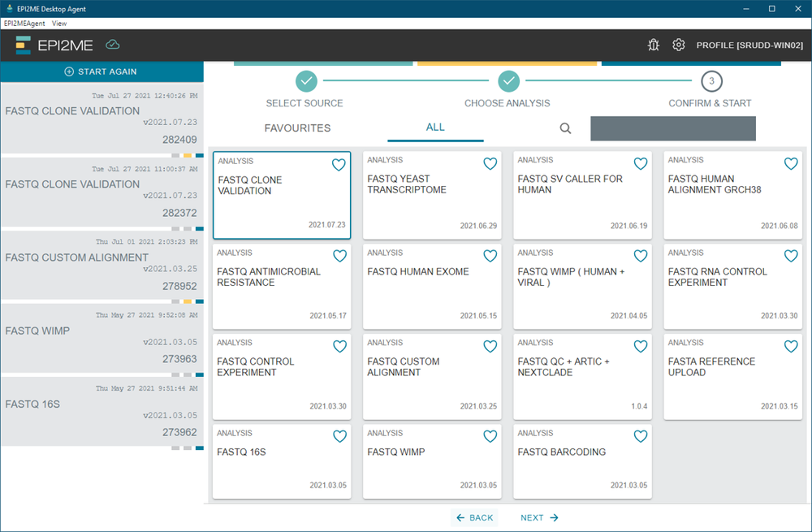Click the Start Again button
812x532 pixels.
coord(101,71)
